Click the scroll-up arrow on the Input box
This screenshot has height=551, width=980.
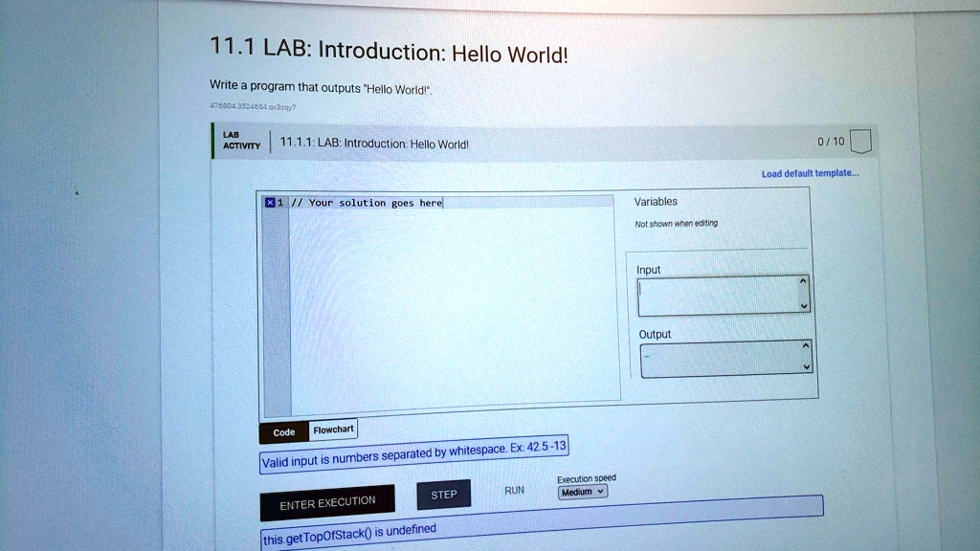point(802,280)
